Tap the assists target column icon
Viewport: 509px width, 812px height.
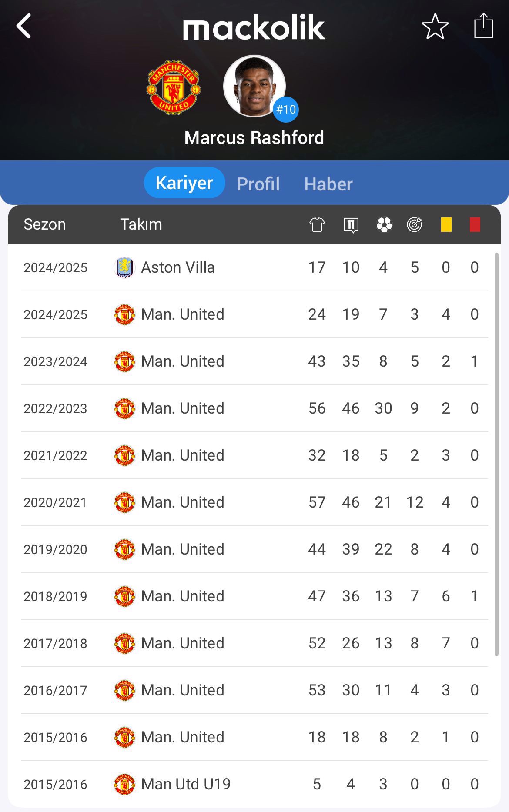click(x=415, y=224)
